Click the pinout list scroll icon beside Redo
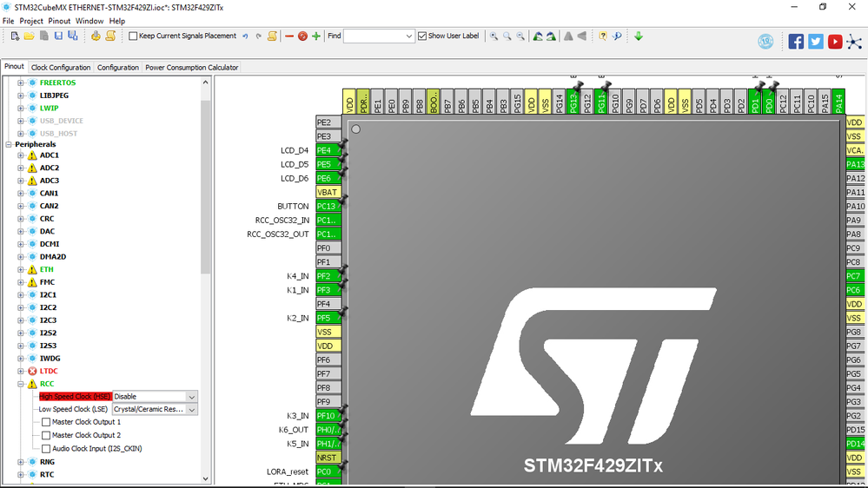The height and width of the screenshot is (488, 868). point(272,36)
